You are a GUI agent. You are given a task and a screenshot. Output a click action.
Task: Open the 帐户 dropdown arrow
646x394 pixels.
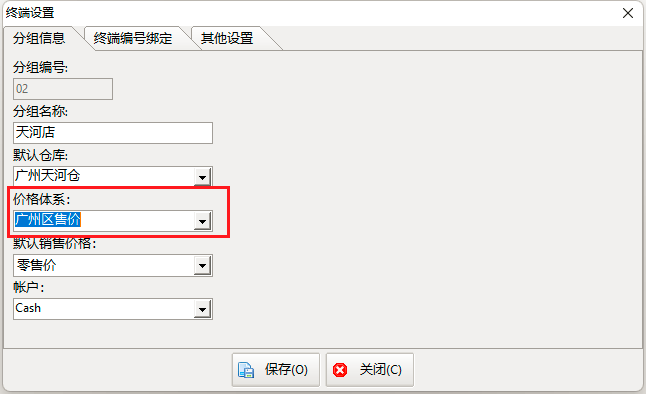point(202,309)
